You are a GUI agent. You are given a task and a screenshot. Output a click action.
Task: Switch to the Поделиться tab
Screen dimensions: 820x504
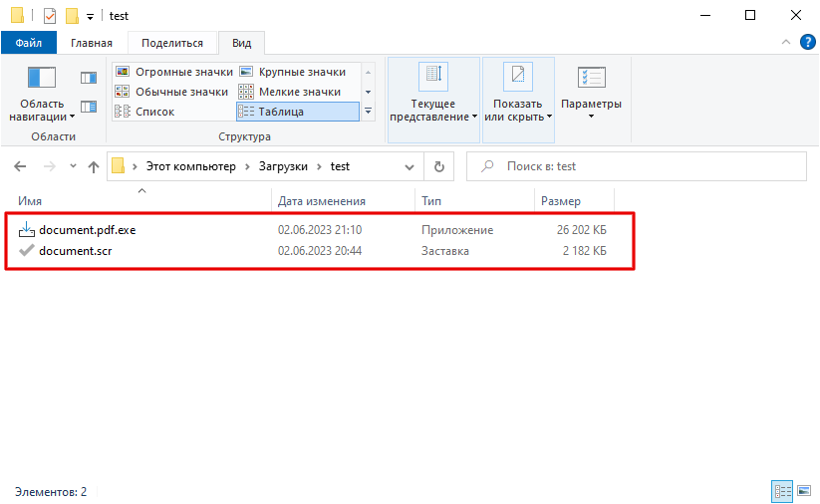point(172,43)
